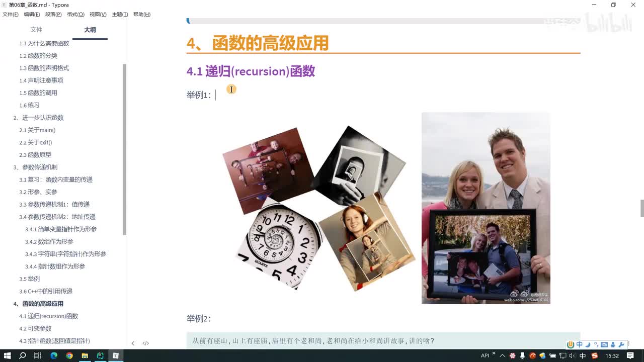Click the document vertical scrollbar thumb

(x=641, y=208)
